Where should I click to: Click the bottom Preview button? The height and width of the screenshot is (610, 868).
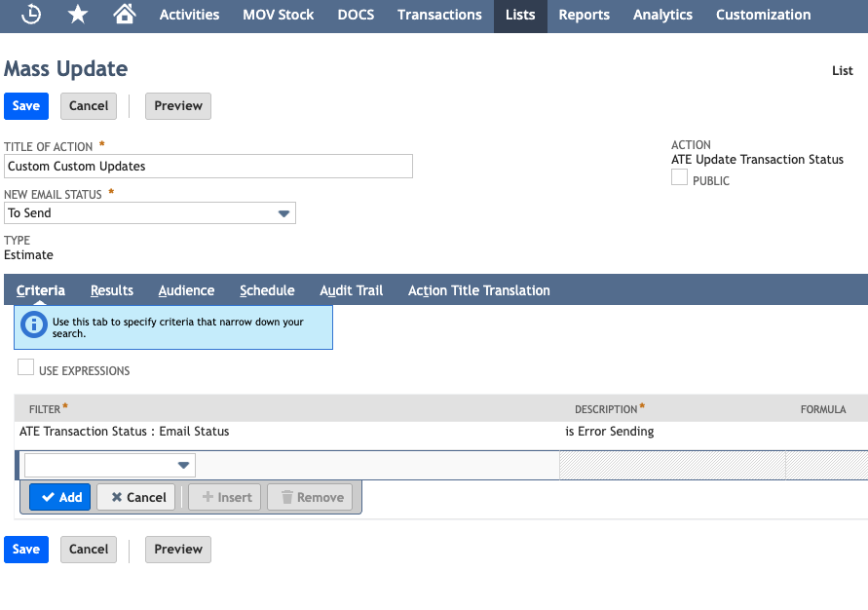coord(178,550)
